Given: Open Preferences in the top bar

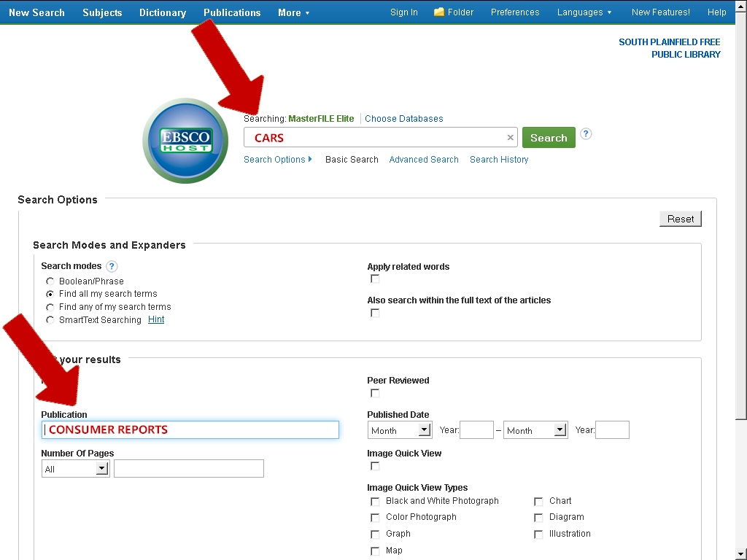Looking at the screenshot, I should (x=515, y=12).
